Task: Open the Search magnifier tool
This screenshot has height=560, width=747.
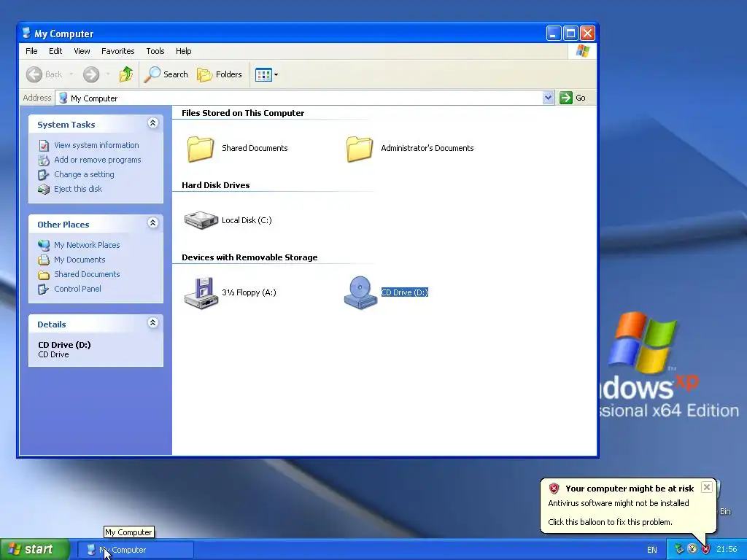Action: coord(166,74)
